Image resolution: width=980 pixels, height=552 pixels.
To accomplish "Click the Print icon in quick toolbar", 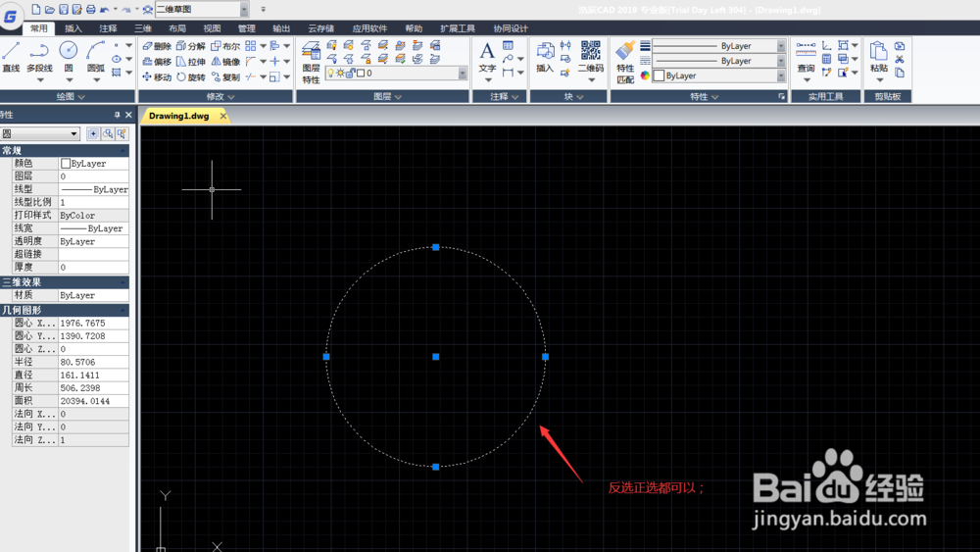I will coord(90,10).
